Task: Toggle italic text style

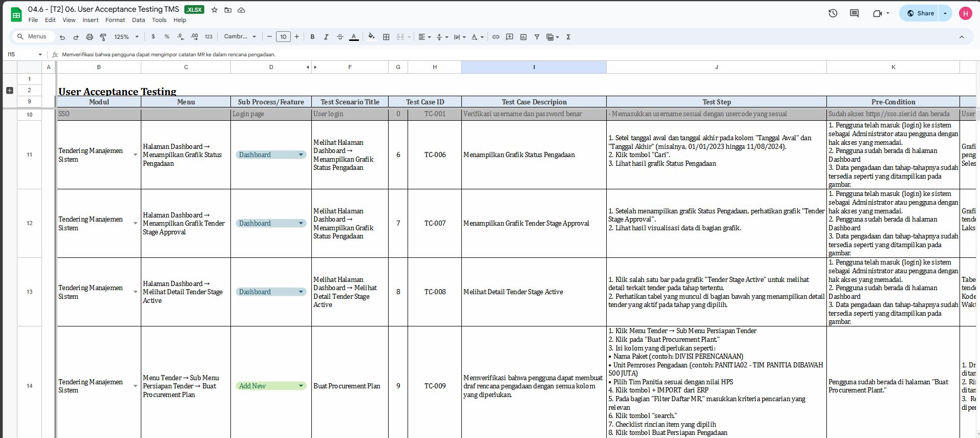Action: tap(326, 37)
